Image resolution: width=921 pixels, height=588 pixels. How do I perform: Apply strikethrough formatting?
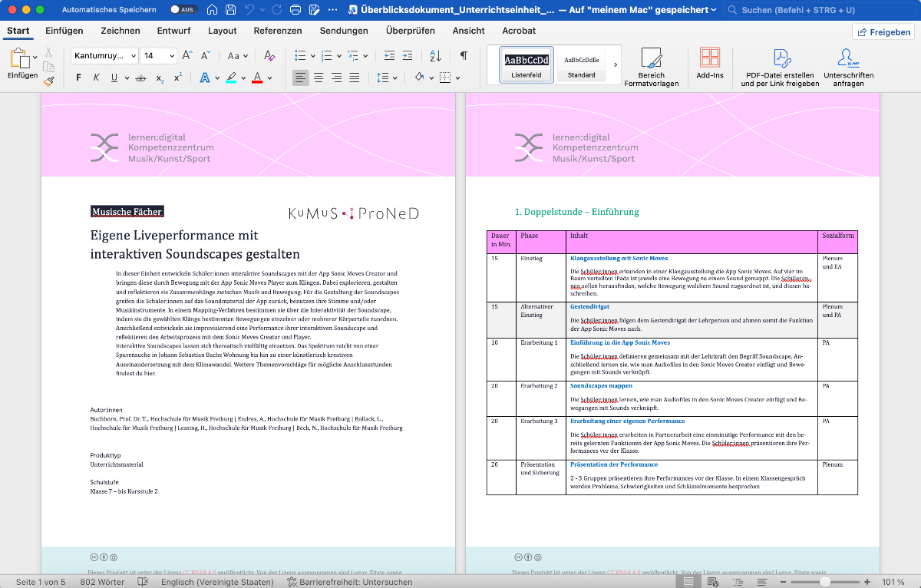[140, 78]
